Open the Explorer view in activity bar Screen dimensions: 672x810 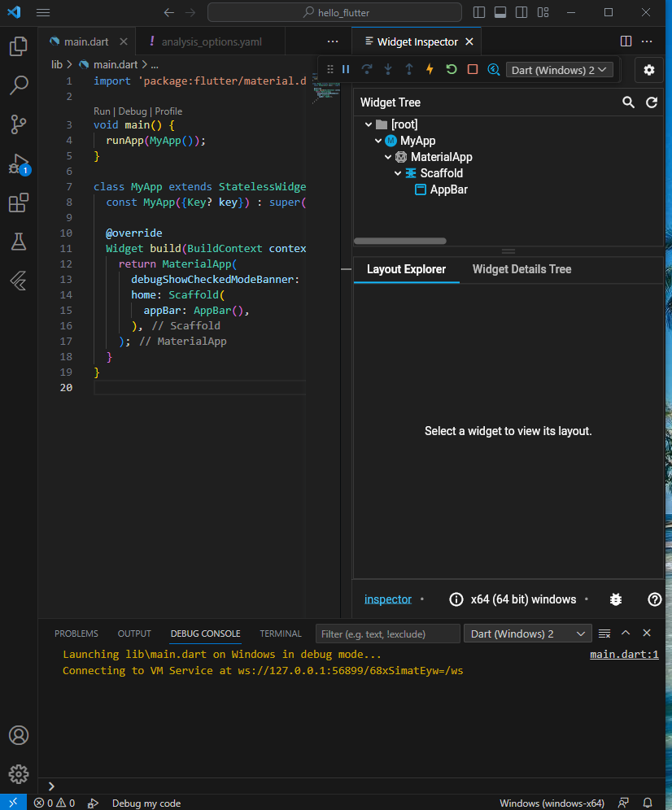19,46
